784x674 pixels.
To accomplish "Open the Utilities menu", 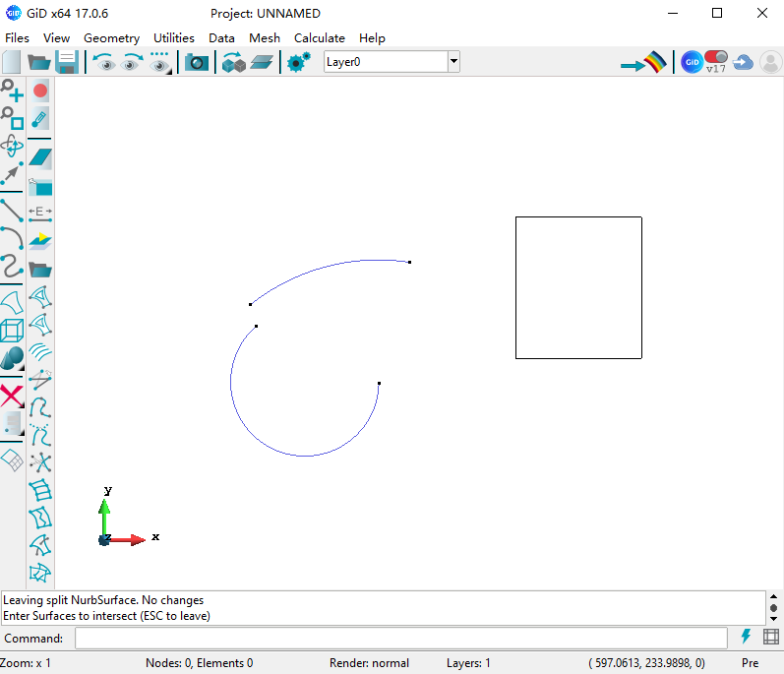I will coord(174,38).
